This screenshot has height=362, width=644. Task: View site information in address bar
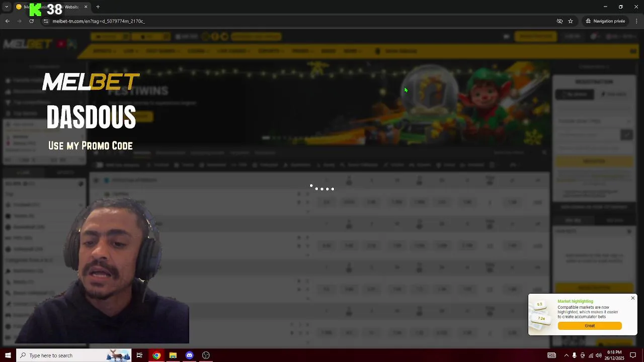click(46, 21)
